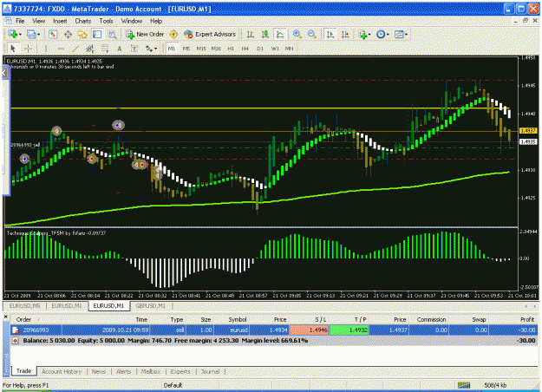
Task: Open the Market Watch window icon
Action: click(53, 34)
